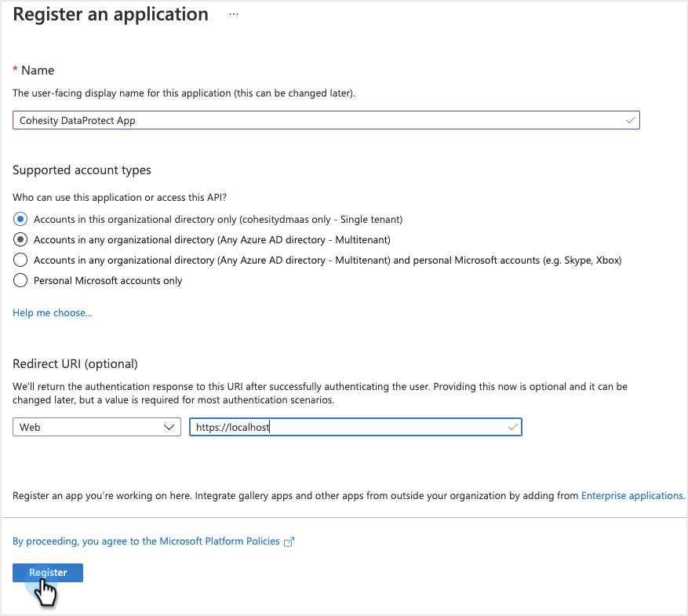Open the Web platform type dropdown
Viewport: 688px width, 616px height.
96,427
